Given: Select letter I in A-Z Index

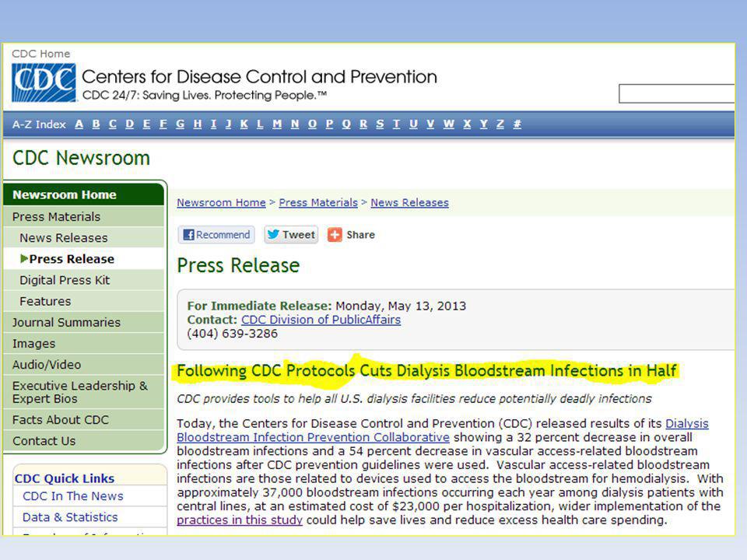Looking at the screenshot, I should 213,124.
